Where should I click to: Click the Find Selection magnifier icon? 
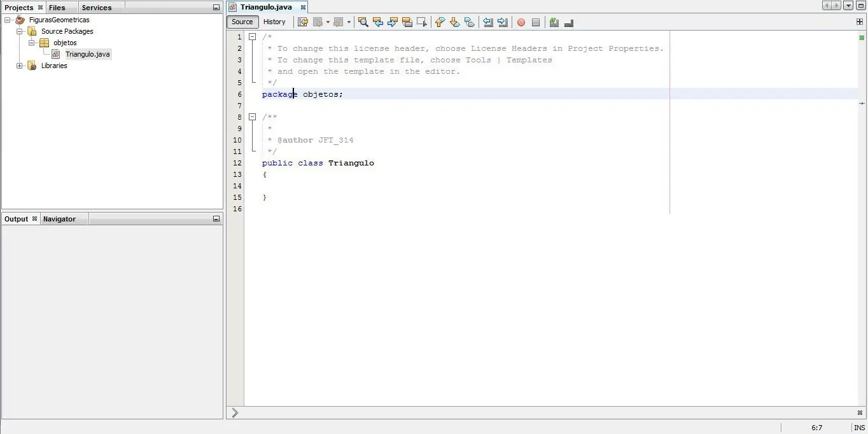click(363, 22)
